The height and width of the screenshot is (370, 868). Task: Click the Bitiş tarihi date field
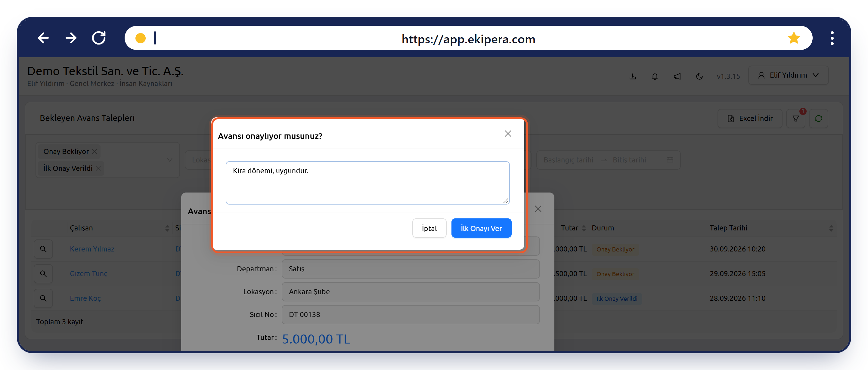tap(629, 160)
